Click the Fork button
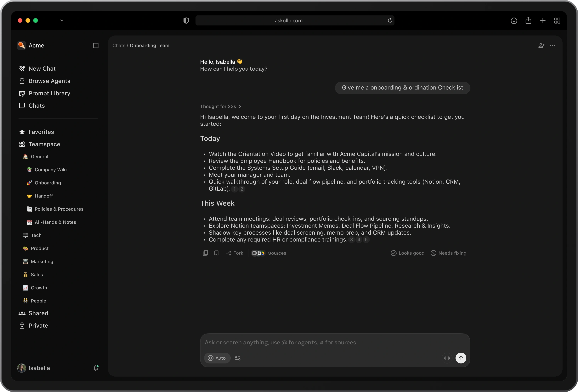Screen dimensions: 578x392 [234, 253]
